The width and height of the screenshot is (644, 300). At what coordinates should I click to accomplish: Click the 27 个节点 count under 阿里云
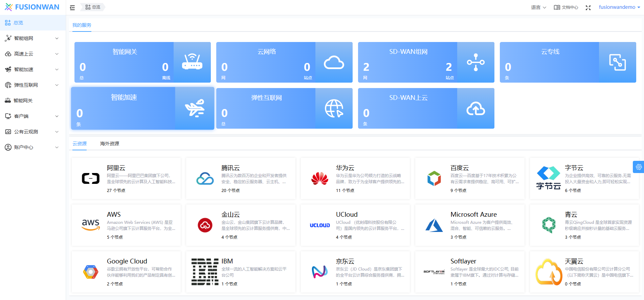pos(116,191)
